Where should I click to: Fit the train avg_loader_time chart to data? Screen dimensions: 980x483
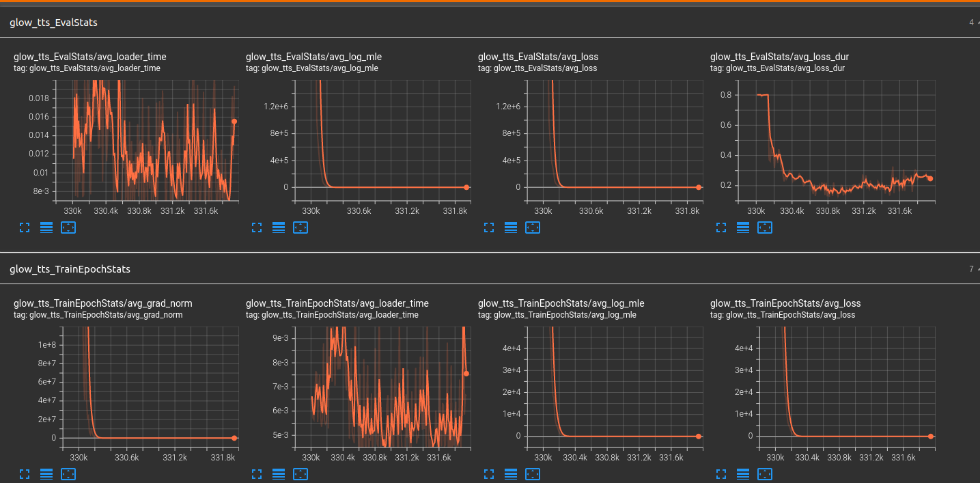(x=300, y=473)
